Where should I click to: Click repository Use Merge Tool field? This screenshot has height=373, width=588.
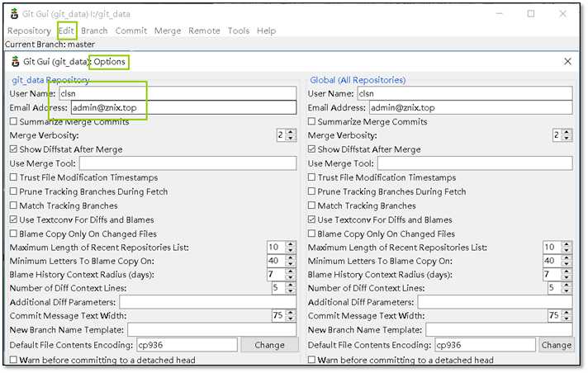(x=187, y=163)
